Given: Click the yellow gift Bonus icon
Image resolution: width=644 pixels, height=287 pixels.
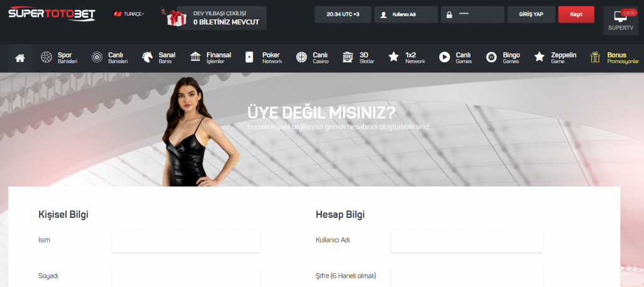Looking at the screenshot, I should tap(595, 57).
